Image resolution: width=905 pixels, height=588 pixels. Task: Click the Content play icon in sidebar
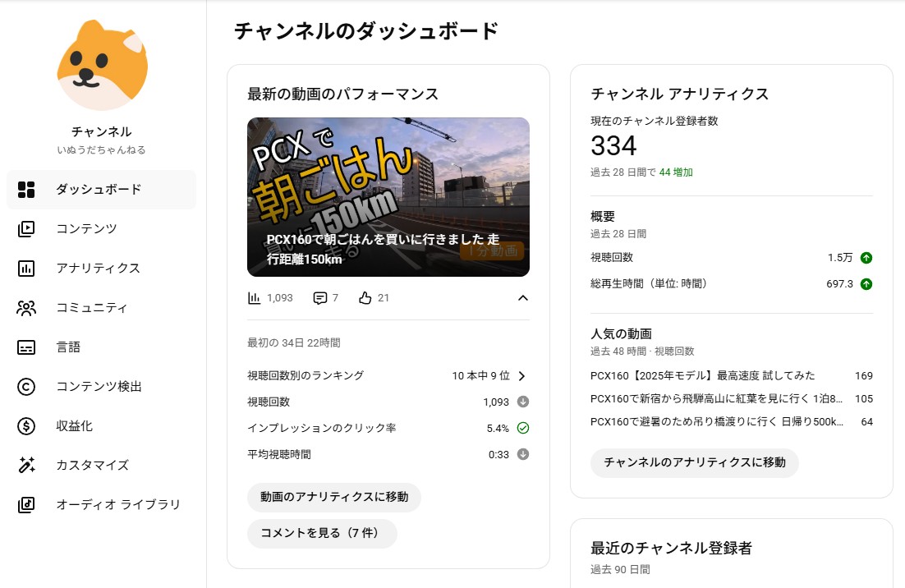click(x=26, y=229)
